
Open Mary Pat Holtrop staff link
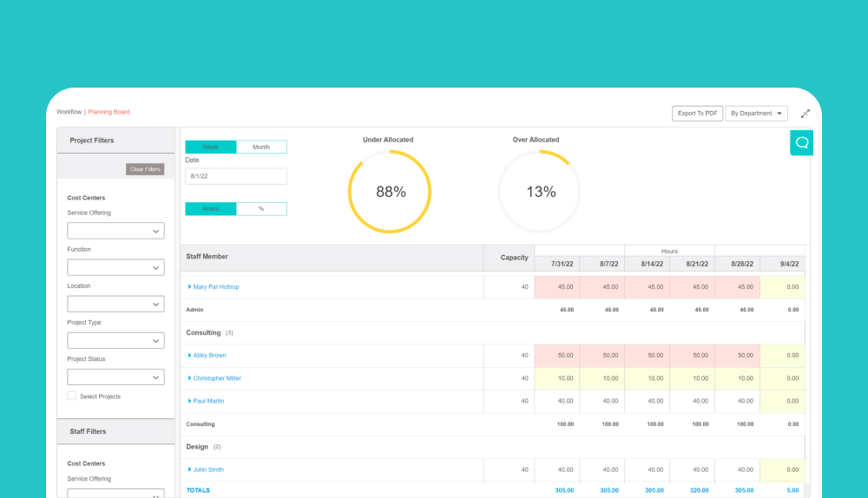(x=216, y=286)
